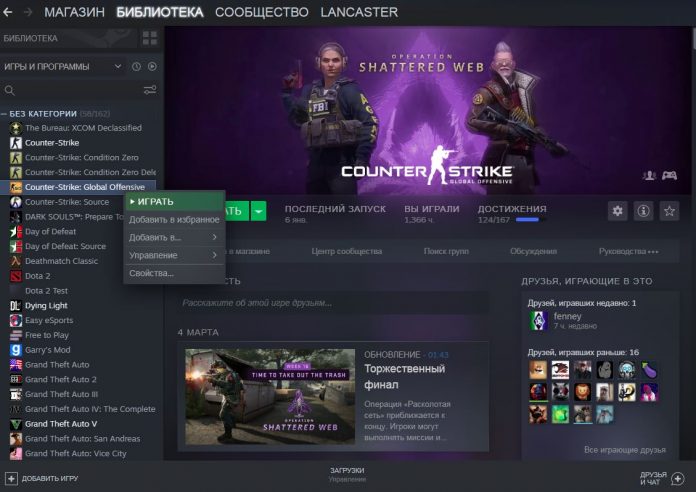
Task: Open Обсуждения link
Action: 533,251
